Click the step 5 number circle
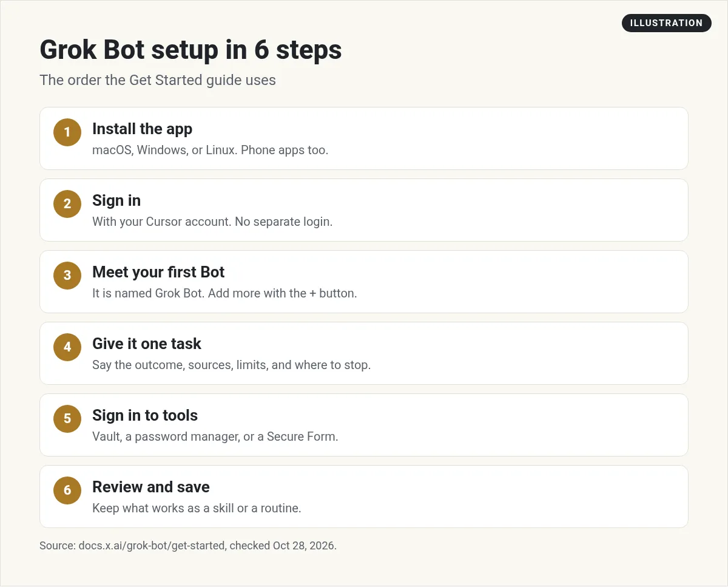 (x=67, y=419)
